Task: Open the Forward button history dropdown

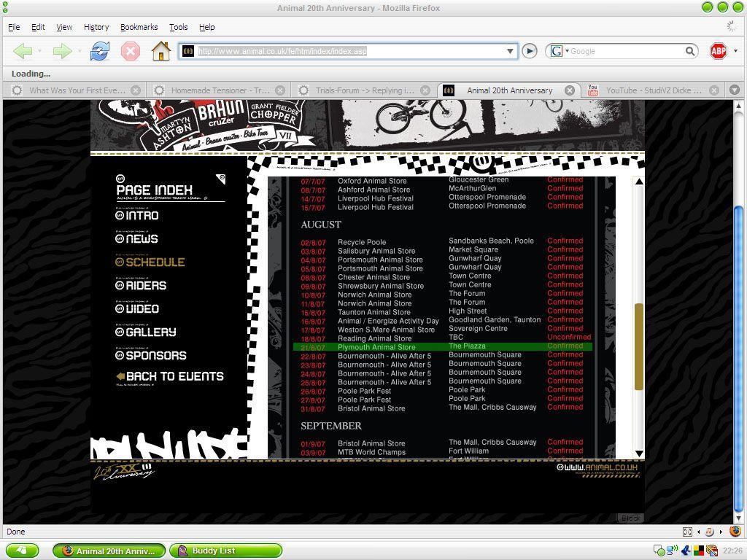Action: click(x=80, y=51)
